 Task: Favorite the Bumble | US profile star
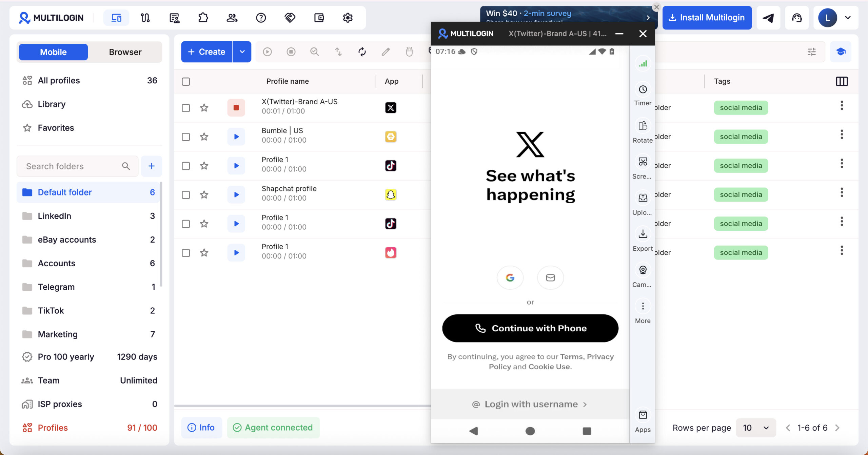pyautogui.click(x=204, y=137)
